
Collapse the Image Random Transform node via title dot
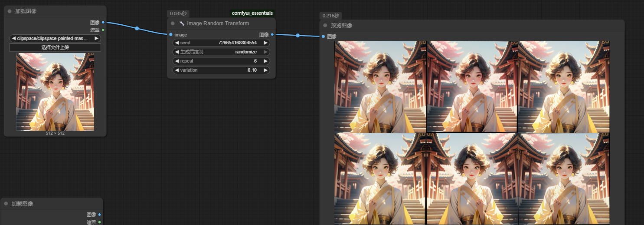173,23
